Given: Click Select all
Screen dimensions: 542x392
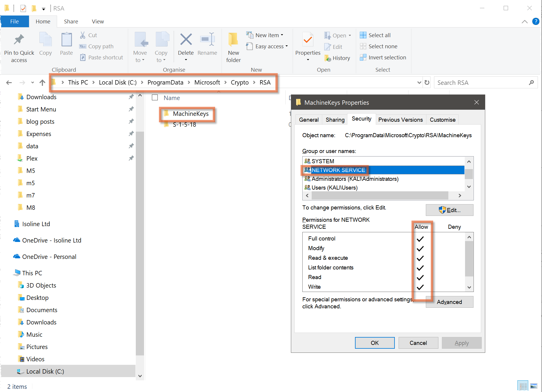Looking at the screenshot, I should pos(375,35).
